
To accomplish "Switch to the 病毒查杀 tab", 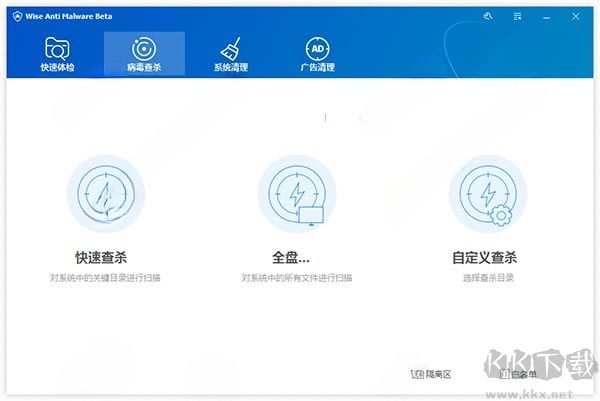I will coord(144,54).
